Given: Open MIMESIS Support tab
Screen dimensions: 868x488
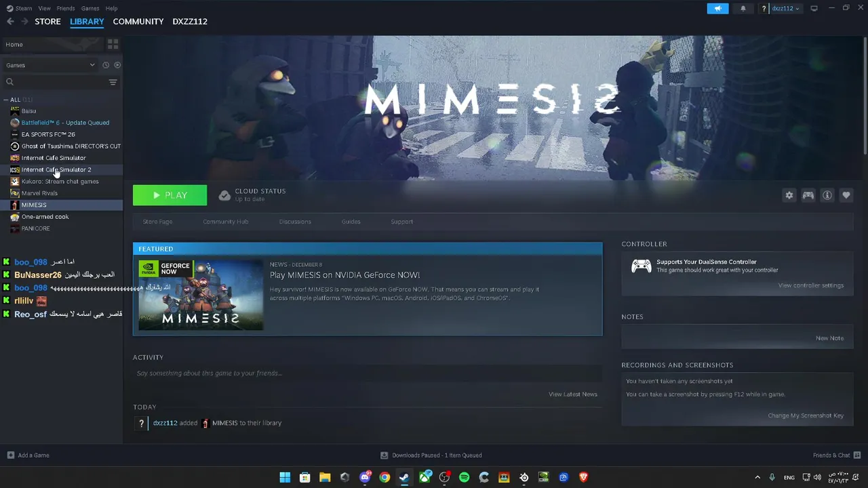Looking at the screenshot, I should point(401,222).
